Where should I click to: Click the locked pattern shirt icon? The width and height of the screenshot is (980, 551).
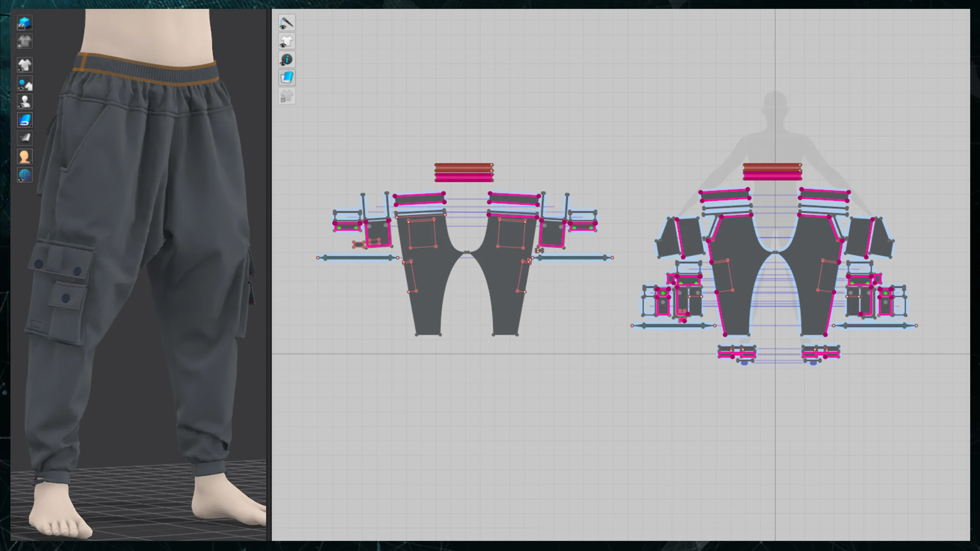287,96
